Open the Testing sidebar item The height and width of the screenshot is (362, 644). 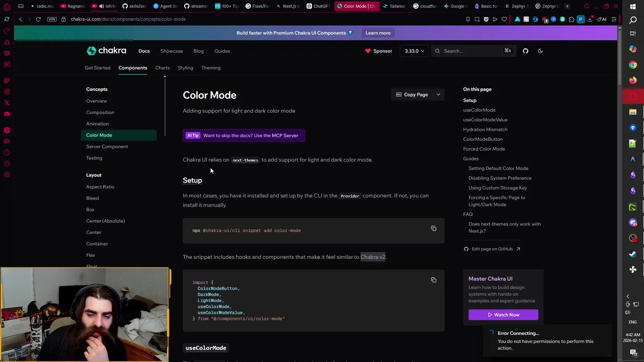pos(94,158)
